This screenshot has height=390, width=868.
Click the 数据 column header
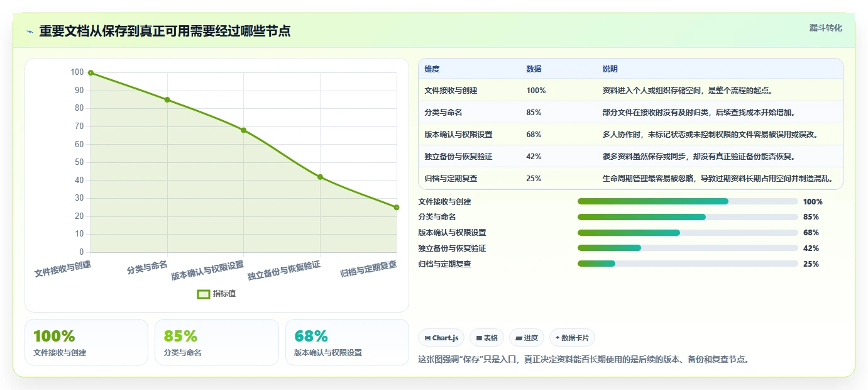(x=534, y=69)
